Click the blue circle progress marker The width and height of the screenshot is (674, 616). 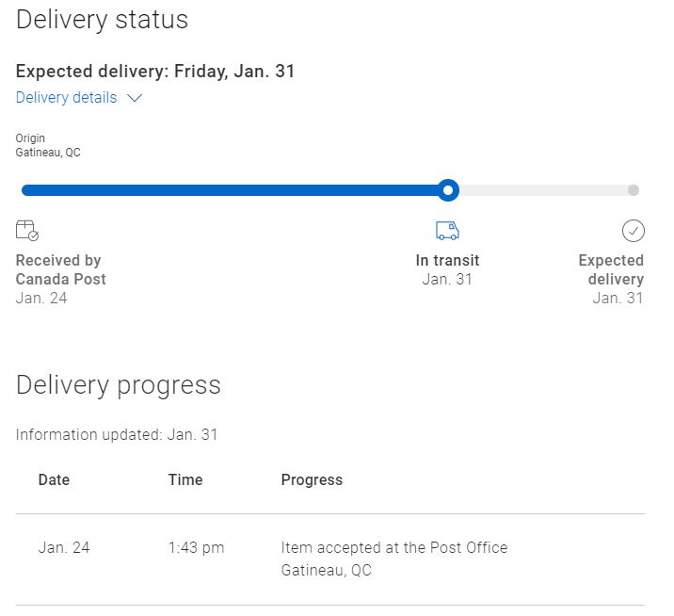click(x=449, y=190)
